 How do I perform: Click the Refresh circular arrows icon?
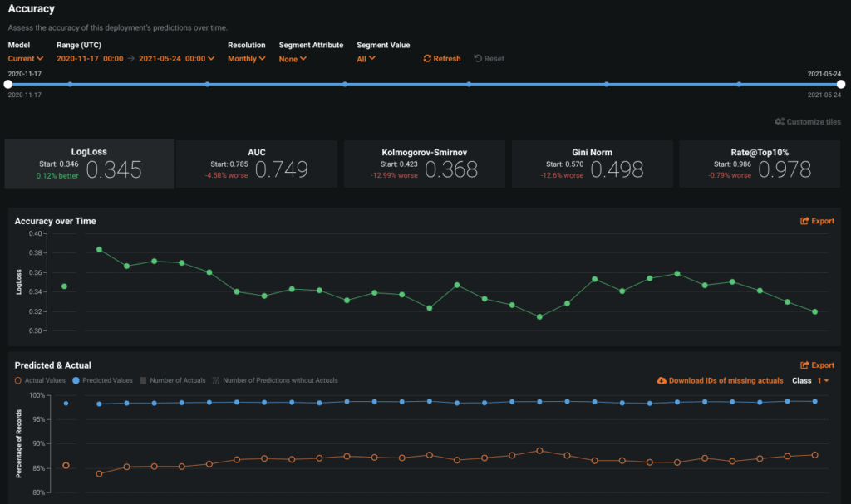click(427, 59)
